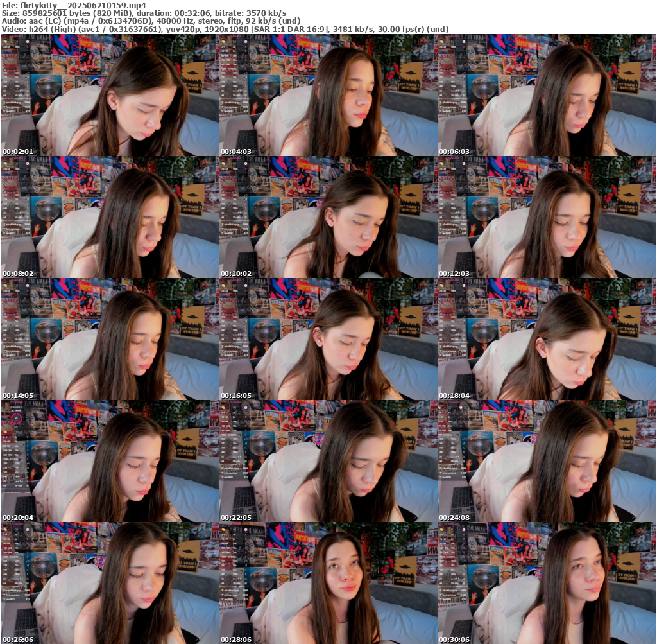
Task: Select the frame at 00:04:03
Action: click(328, 95)
